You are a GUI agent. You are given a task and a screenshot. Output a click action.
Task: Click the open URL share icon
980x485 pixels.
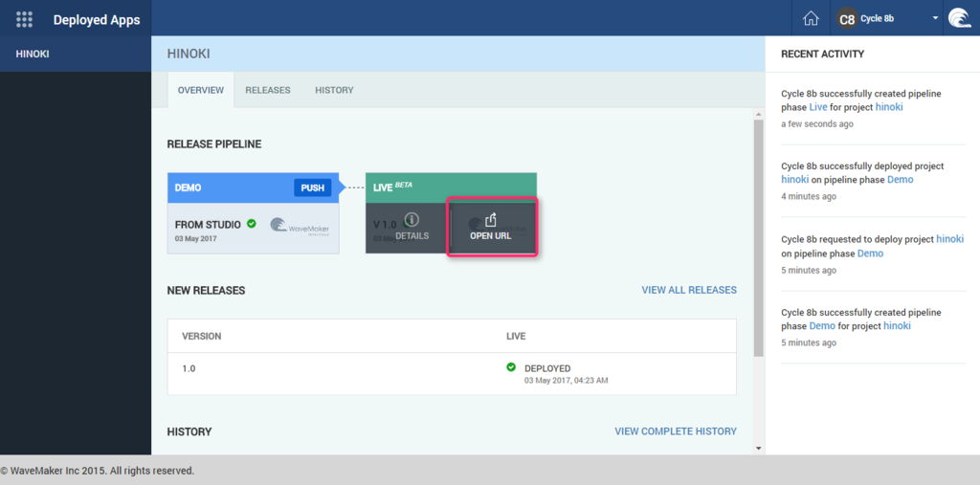(x=491, y=219)
